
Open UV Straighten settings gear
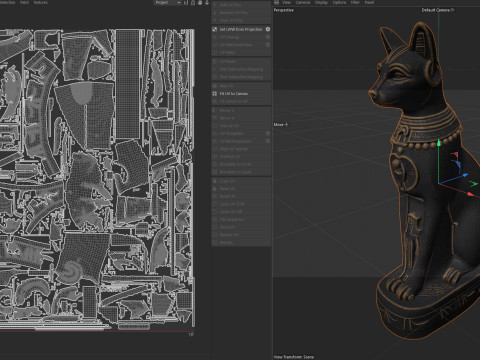click(x=268, y=133)
